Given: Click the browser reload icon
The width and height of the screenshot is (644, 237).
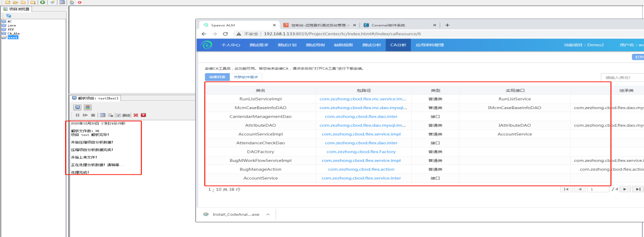Looking at the screenshot, I should 225,34.
